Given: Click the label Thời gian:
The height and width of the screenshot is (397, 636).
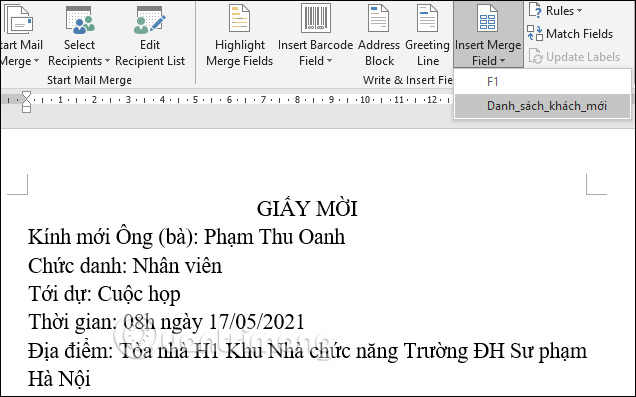Looking at the screenshot, I should (x=73, y=323).
